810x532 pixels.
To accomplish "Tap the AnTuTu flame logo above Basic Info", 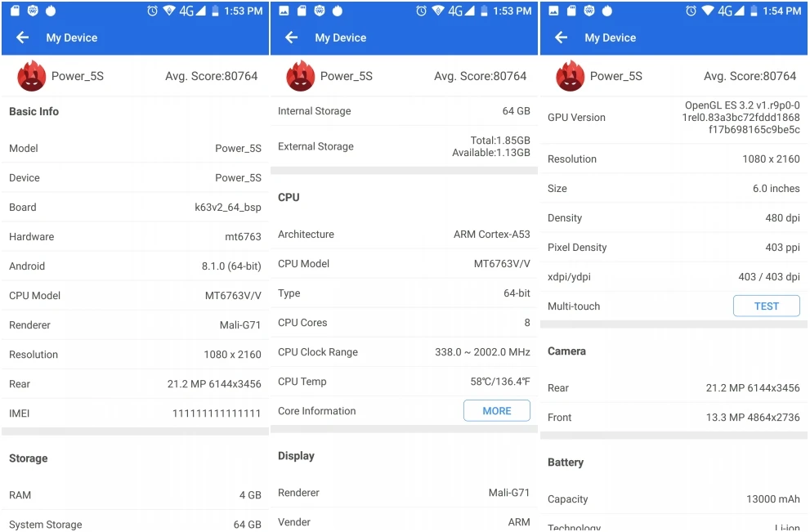I will pyautogui.click(x=32, y=76).
